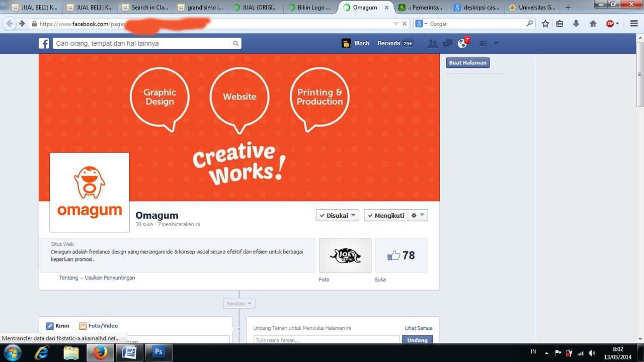The height and width of the screenshot is (362, 644).
Task: Open the Tentang link
Action: (x=68, y=278)
